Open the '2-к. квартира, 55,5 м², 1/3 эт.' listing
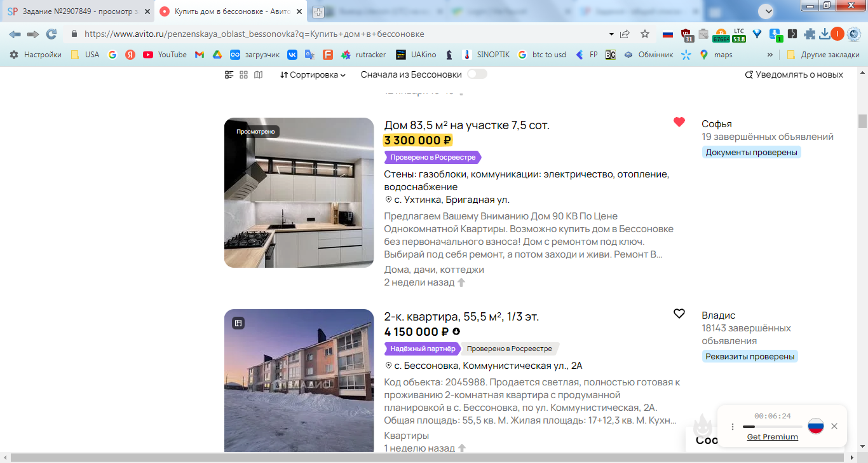Image resolution: width=868 pixels, height=463 pixels. click(461, 317)
